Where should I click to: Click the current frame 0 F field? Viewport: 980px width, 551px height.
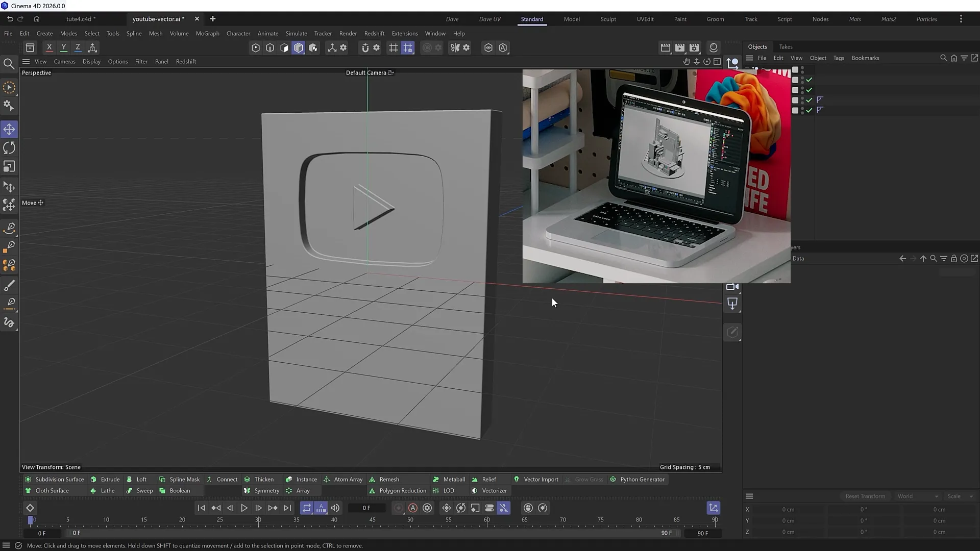point(366,508)
